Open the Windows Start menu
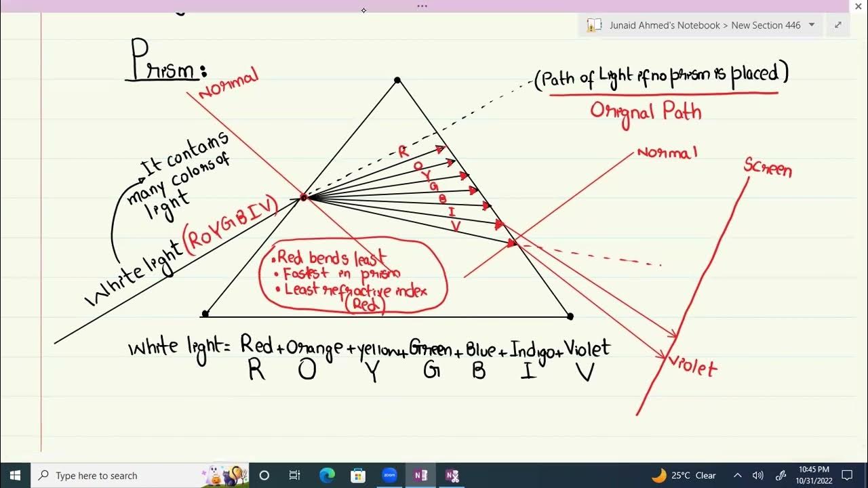The image size is (868, 488). 15,475
